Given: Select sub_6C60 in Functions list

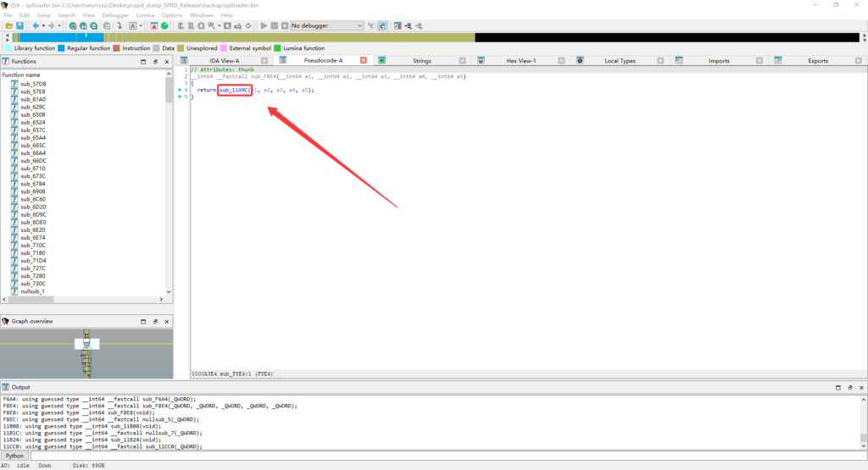Looking at the screenshot, I should [x=33, y=199].
